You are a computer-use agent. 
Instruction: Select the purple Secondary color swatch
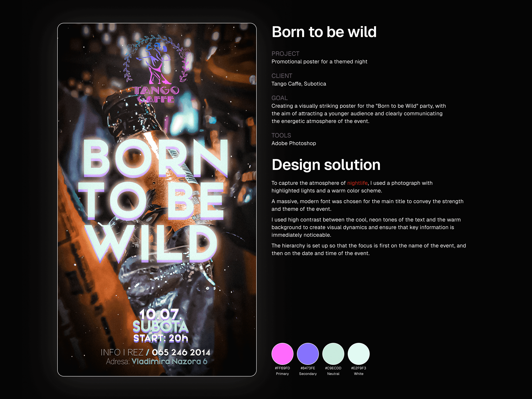pyautogui.click(x=308, y=354)
